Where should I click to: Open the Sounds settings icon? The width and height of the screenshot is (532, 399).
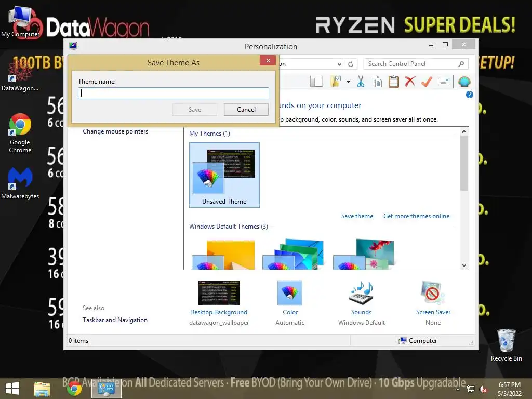tap(361, 293)
